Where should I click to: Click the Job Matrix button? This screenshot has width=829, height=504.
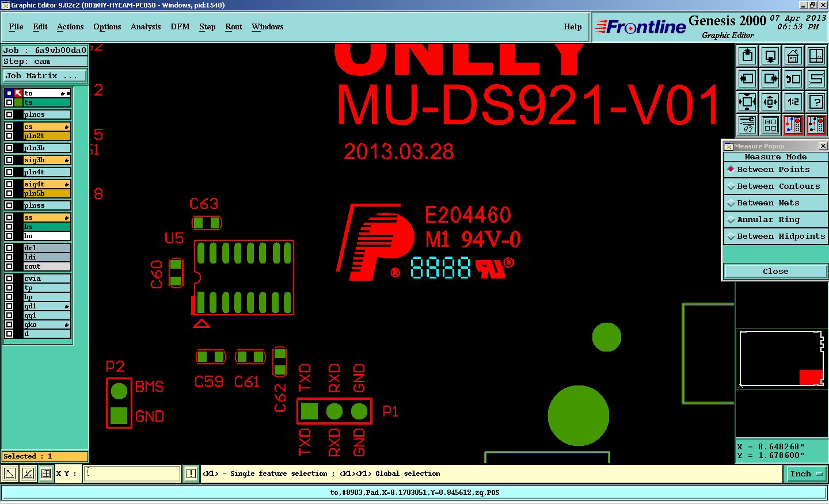coord(45,76)
